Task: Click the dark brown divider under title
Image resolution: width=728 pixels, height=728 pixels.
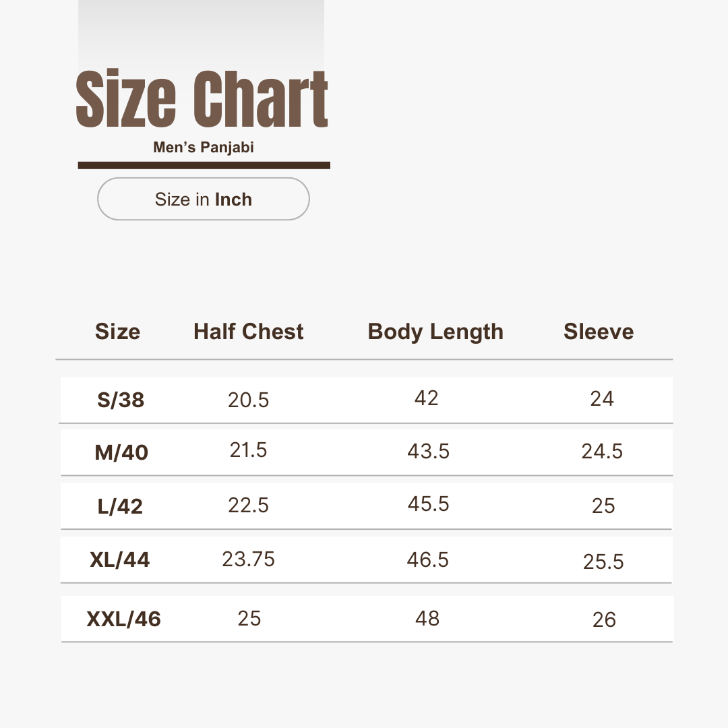Action: tap(204, 165)
